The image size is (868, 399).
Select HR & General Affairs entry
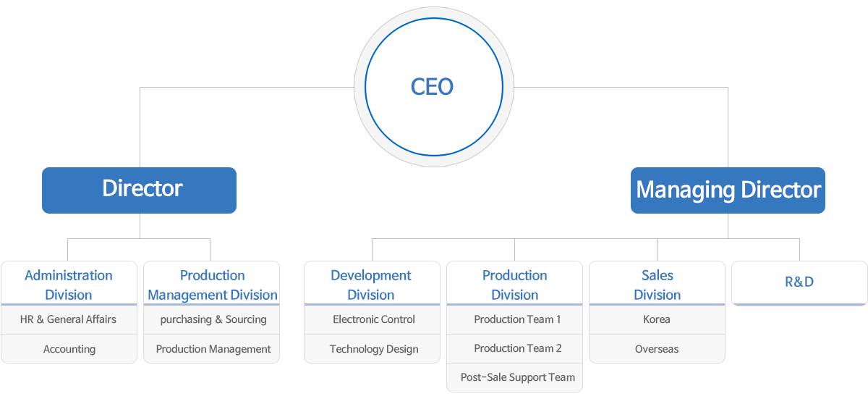69,319
